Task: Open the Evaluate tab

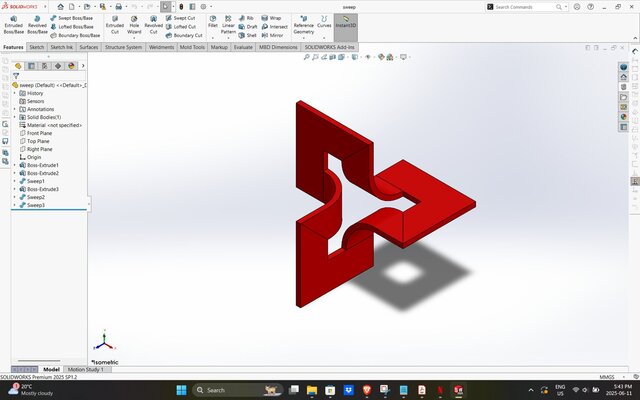Action: [x=243, y=47]
